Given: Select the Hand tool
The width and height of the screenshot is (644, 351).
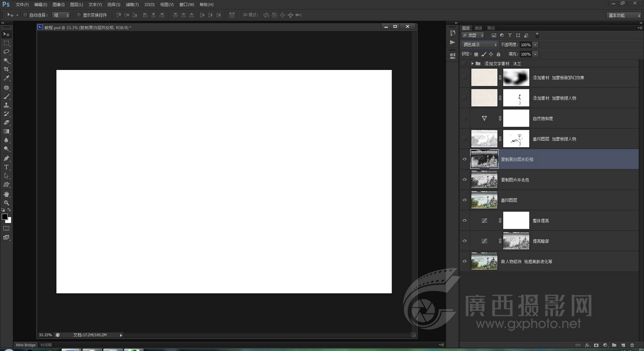Looking at the screenshot, I should 6,194.
